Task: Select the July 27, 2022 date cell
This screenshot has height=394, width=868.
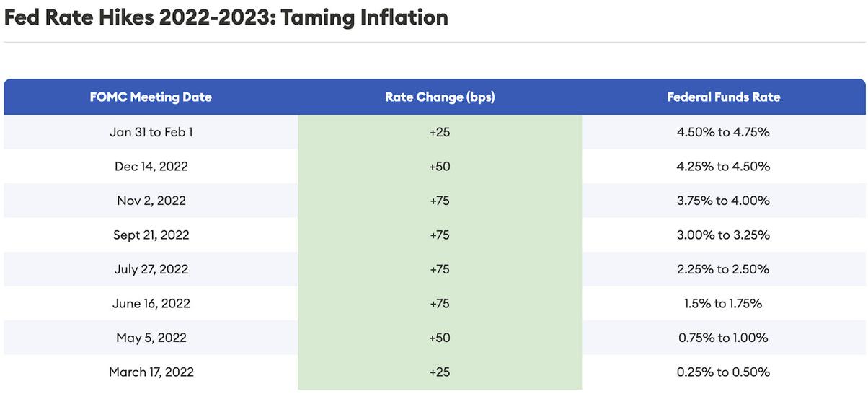Action: (x=151, y=269)
